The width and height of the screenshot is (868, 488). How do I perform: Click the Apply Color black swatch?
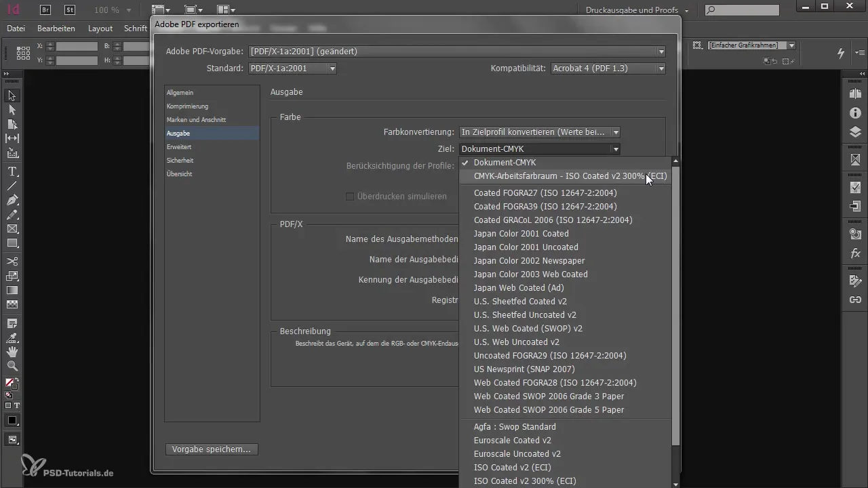point(12,421)
